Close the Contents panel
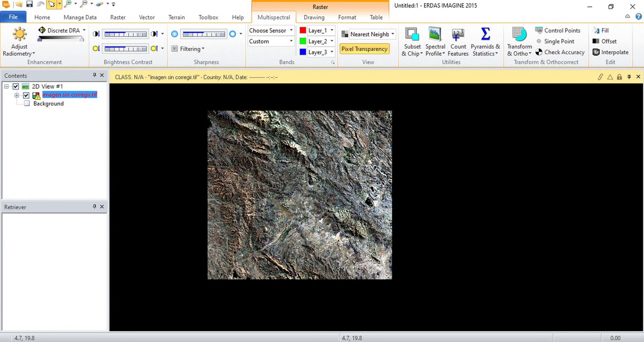This screenshot has width=644, height=342. point(102,75)
